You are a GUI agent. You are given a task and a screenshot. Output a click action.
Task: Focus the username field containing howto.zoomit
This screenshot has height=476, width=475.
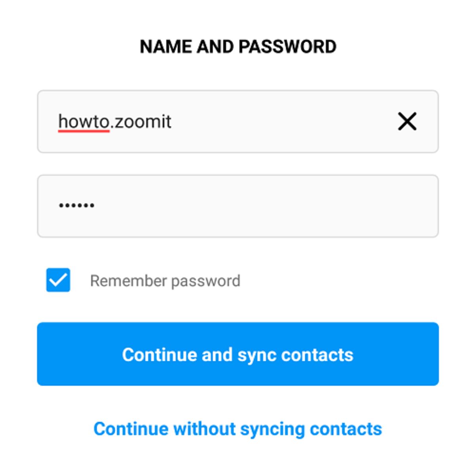pyautogui.click(x=238, y=122)
